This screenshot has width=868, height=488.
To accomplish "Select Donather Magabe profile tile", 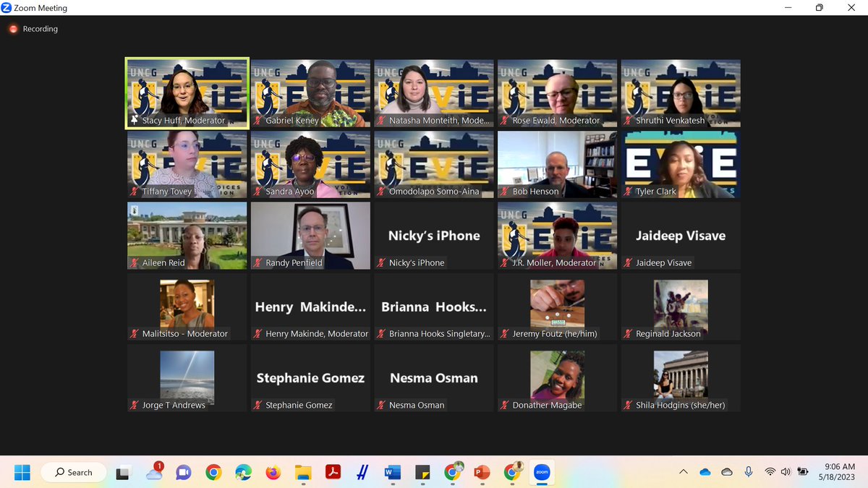I will (x=557, y=378).
